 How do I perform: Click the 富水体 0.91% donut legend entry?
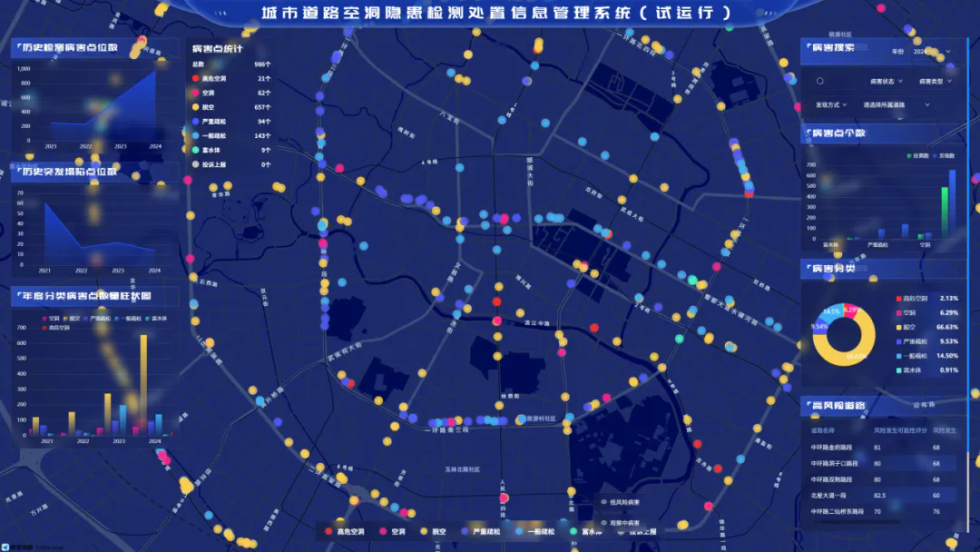[x=926, y=370]
